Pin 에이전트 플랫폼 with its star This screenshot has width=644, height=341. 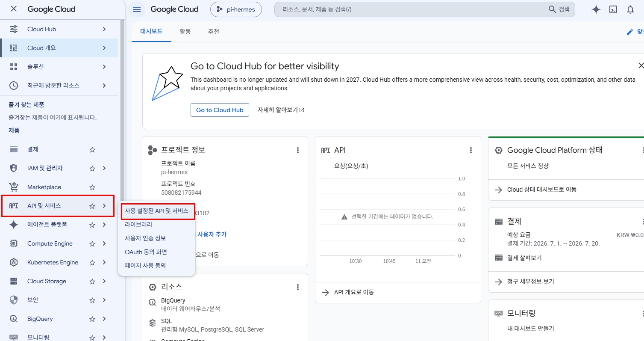92,225
